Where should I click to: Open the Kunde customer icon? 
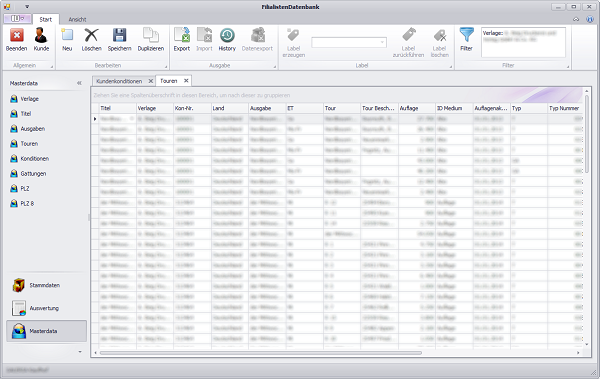click(x=41, y=36)
